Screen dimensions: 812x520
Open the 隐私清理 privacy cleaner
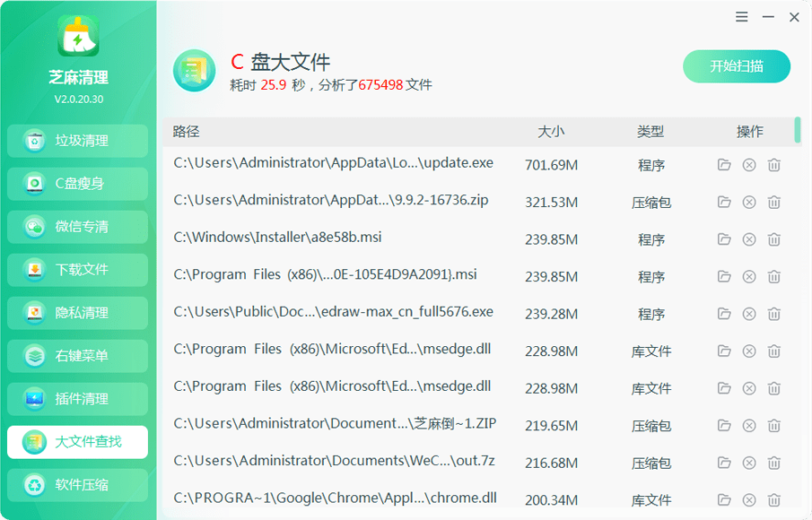coord(77,313)
